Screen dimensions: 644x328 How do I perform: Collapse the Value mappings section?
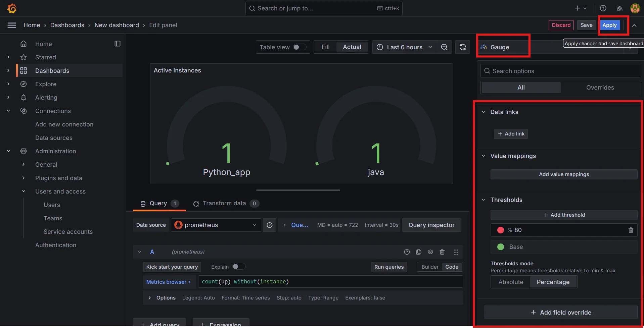tap(484, 156)
